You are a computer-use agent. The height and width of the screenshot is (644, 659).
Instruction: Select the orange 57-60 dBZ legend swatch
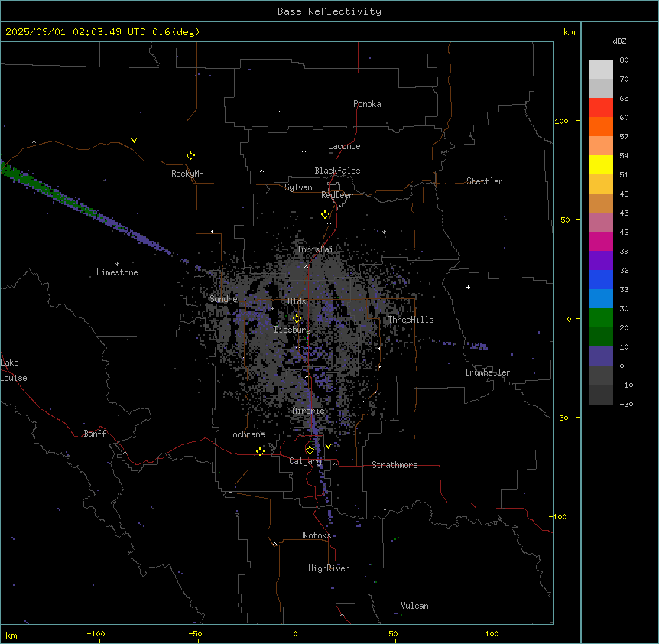click(601, 126)
